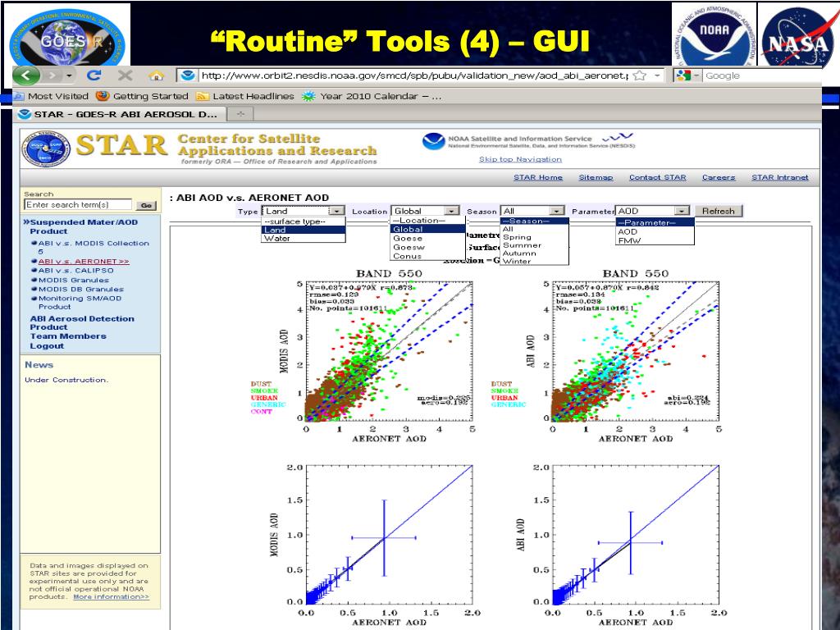Open ABI v.s. CALIPSO link

(76, 271)
